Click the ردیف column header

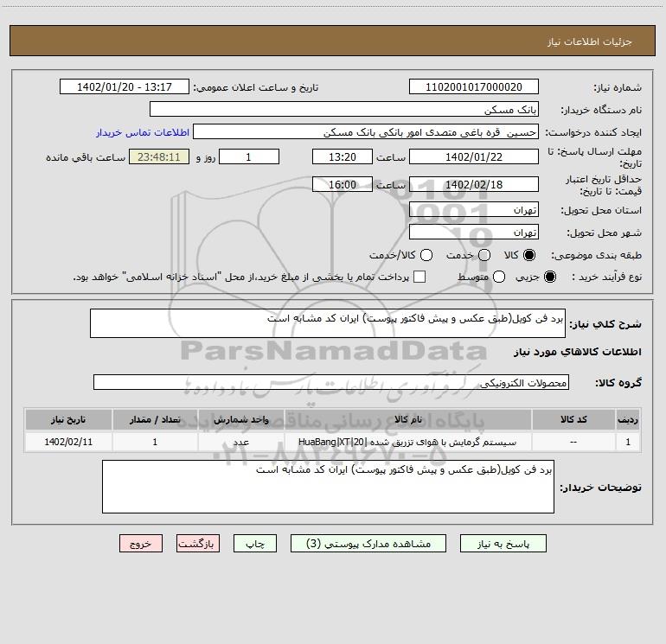click(x=628, y=419)
